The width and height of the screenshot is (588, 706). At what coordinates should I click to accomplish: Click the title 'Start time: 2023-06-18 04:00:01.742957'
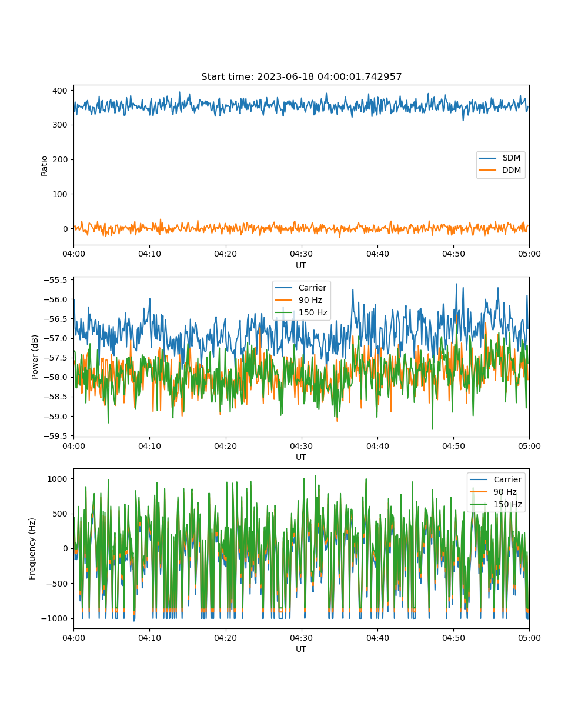pyautogui.click(x=301, y=77)
